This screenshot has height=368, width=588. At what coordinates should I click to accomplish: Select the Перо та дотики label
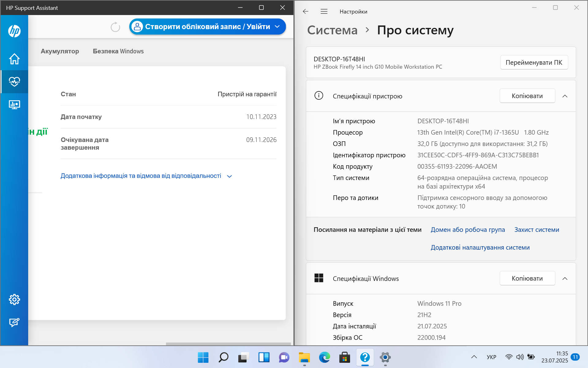coord(355,198)
